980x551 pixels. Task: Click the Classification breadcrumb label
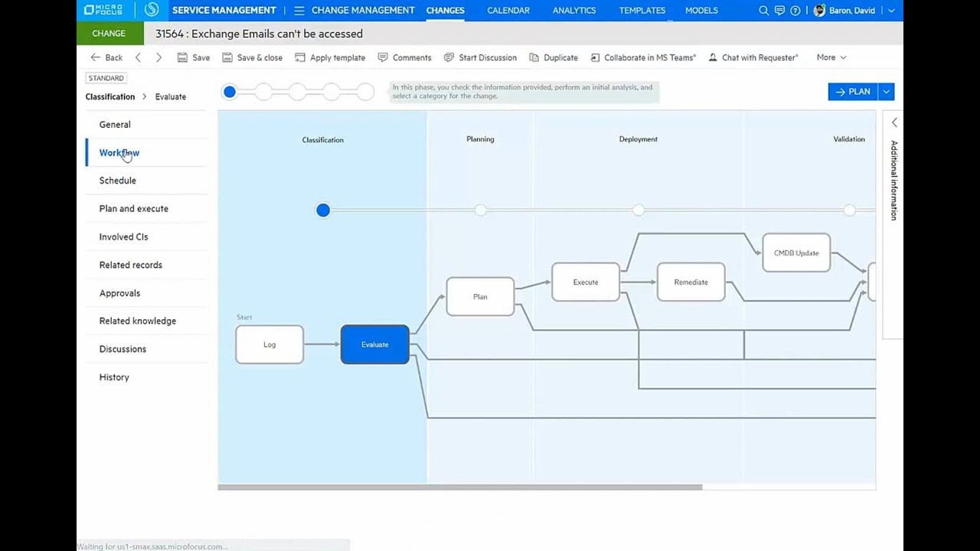click(x=110, y=97)
